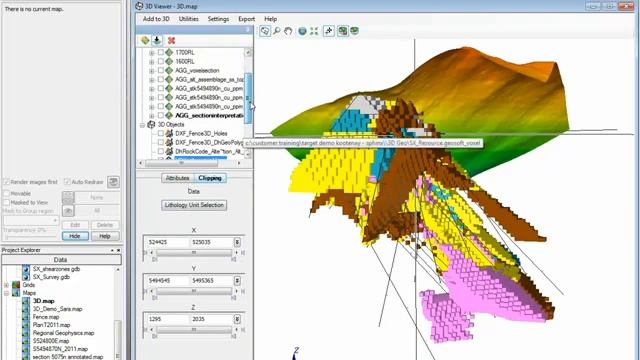
Task: Switch to the Attributes tab
Action: (x=178, y=178)
